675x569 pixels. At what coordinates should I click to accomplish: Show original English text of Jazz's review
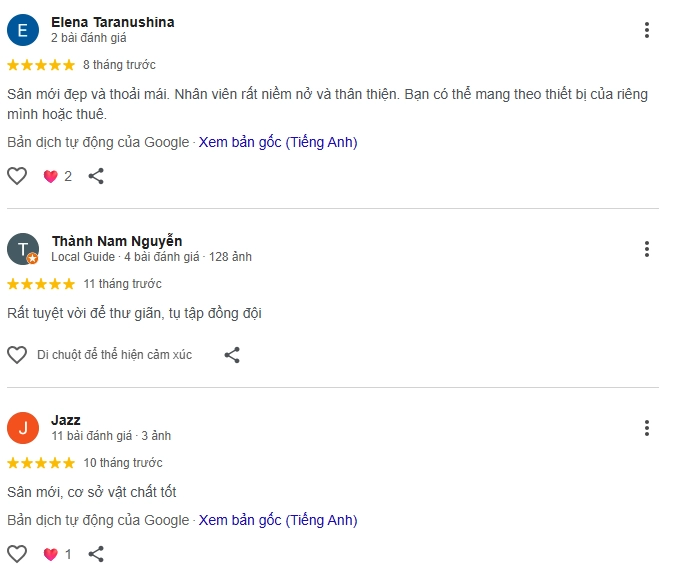278,520
